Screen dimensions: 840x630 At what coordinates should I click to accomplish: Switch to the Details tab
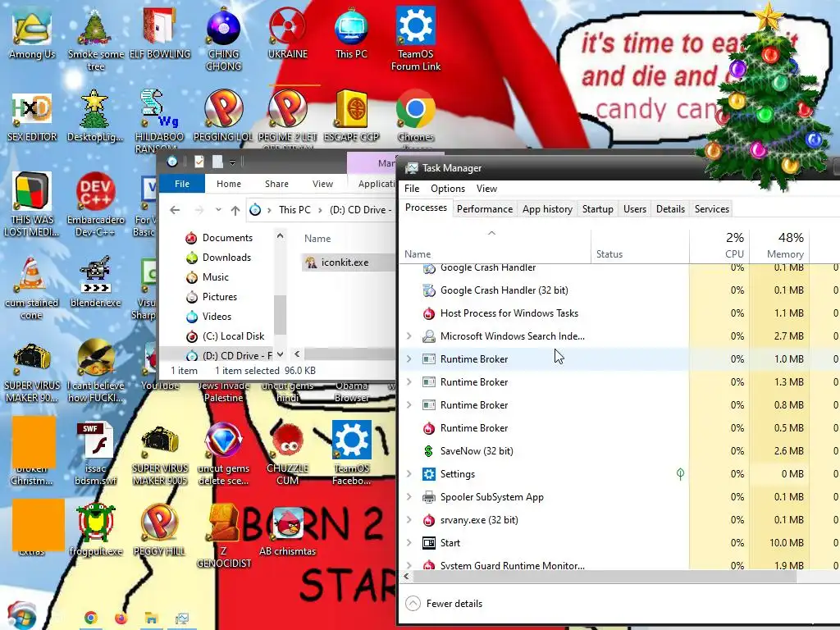670,209
